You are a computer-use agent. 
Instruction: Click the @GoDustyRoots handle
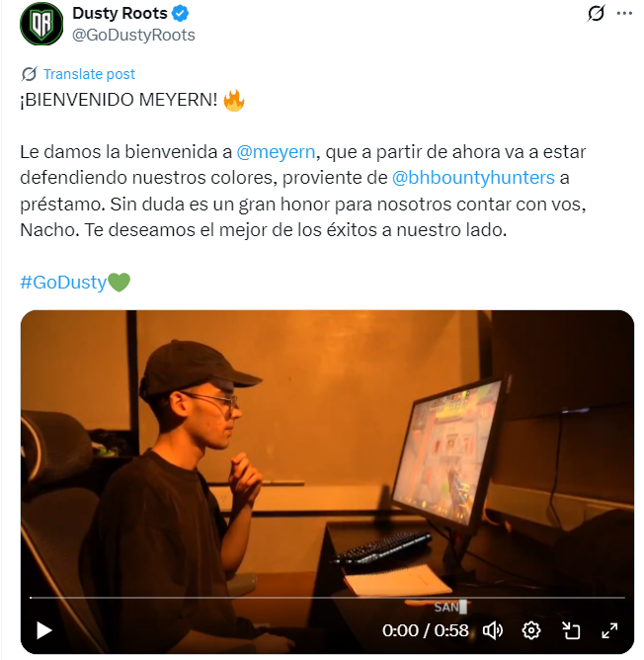coord(133,35)
